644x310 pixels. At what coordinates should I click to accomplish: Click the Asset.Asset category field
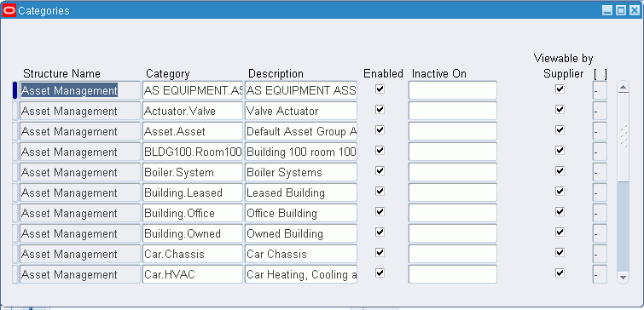tap(193, 131)
